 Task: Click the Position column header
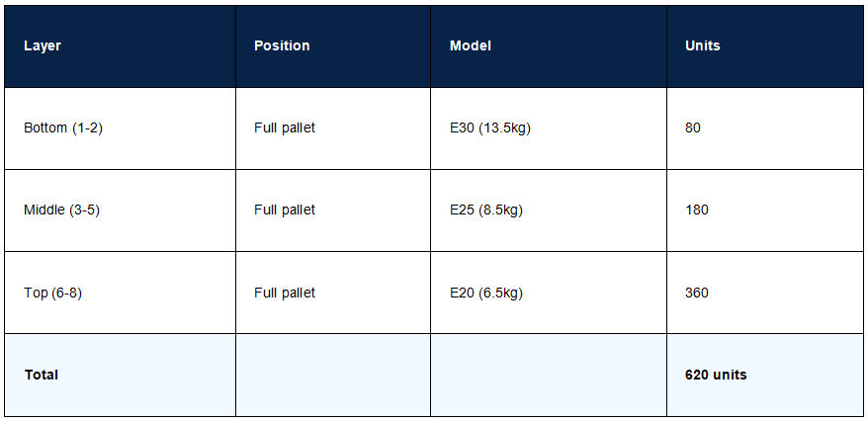pos(333,46)
